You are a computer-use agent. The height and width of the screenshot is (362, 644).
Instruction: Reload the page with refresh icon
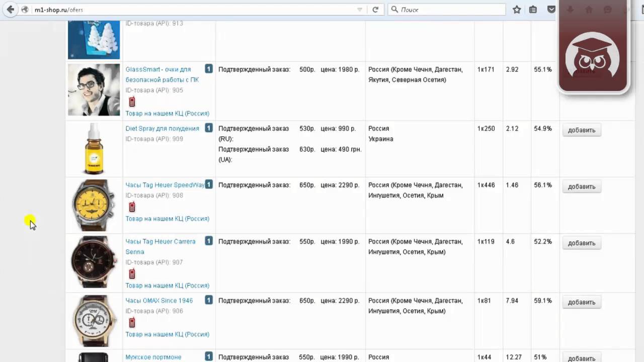(x=375, y=10)
